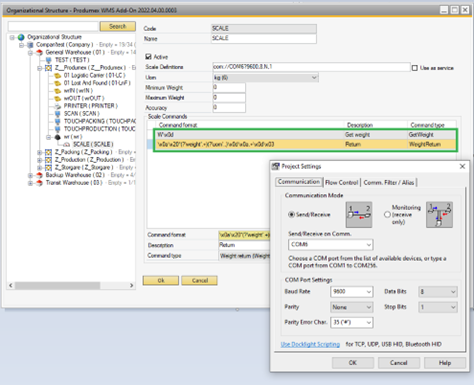Click the 01 Lost And Found location icon

point(58,83)
